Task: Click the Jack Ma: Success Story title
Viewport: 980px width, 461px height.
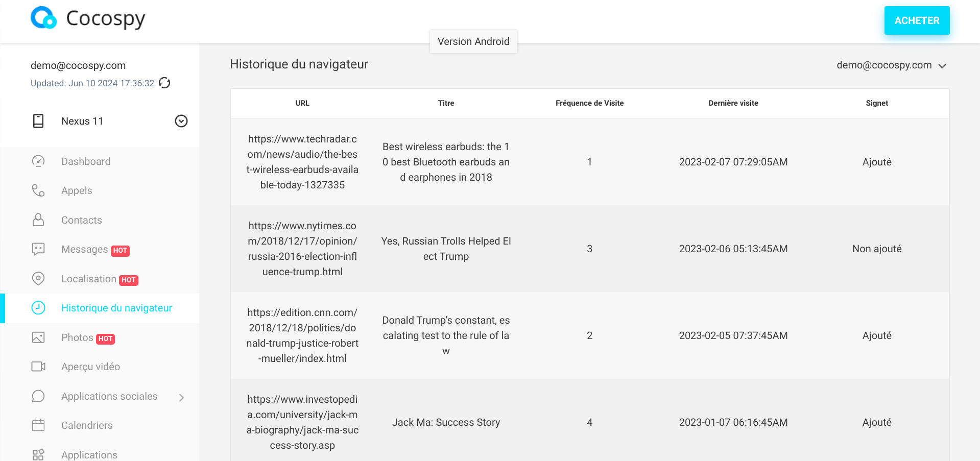Action: tap(446, 422)
